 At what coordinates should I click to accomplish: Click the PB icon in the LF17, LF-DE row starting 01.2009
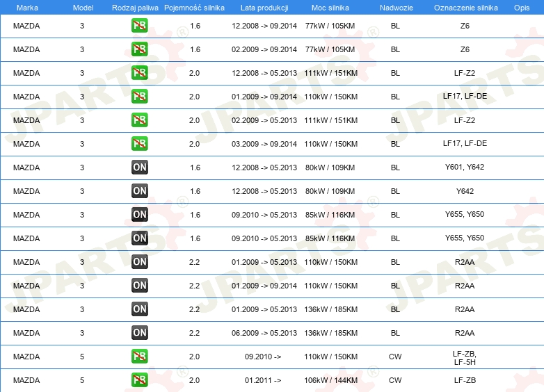pos(139,97)
